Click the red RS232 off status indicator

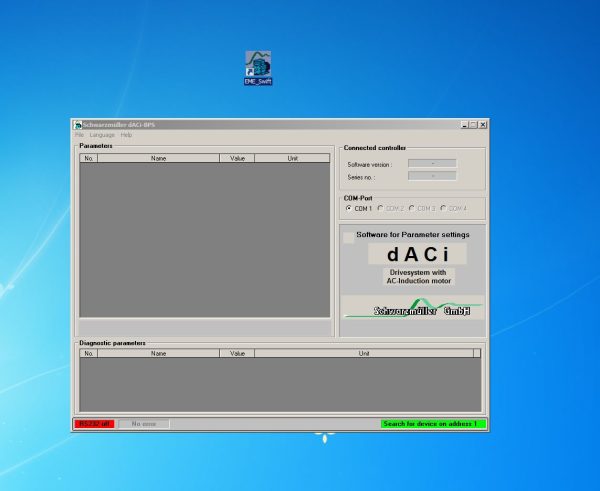click(95, 424)
